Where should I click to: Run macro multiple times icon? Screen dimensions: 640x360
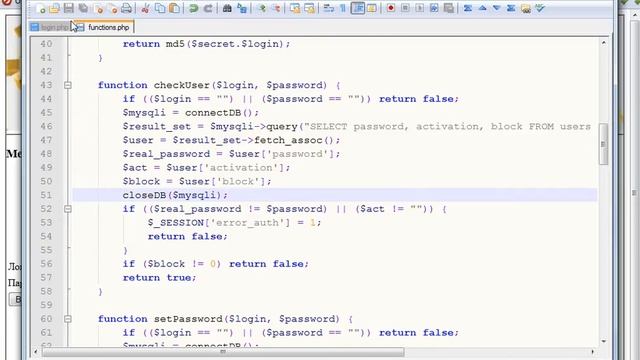point(434,8)
